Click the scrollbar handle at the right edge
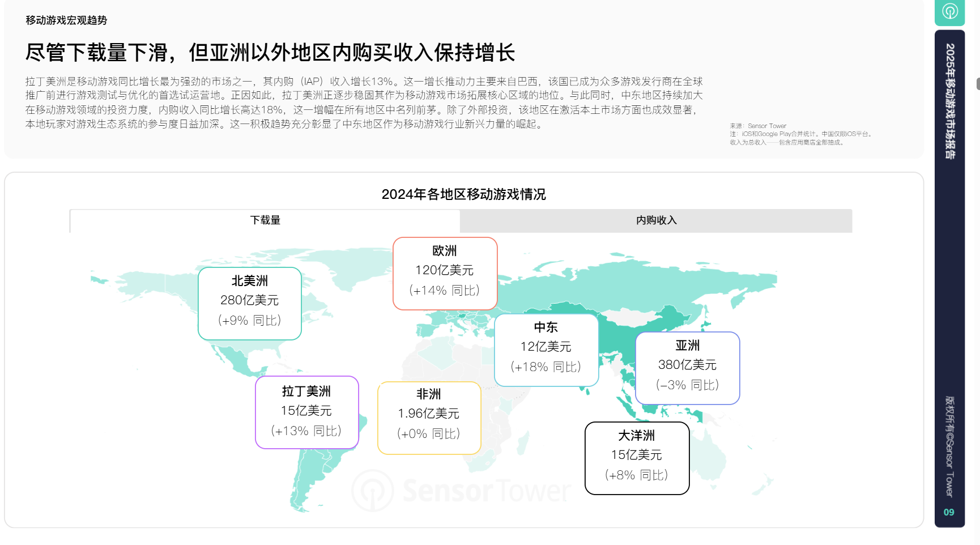The width and height of the screenshot is (980, 545). click(978, 84)
